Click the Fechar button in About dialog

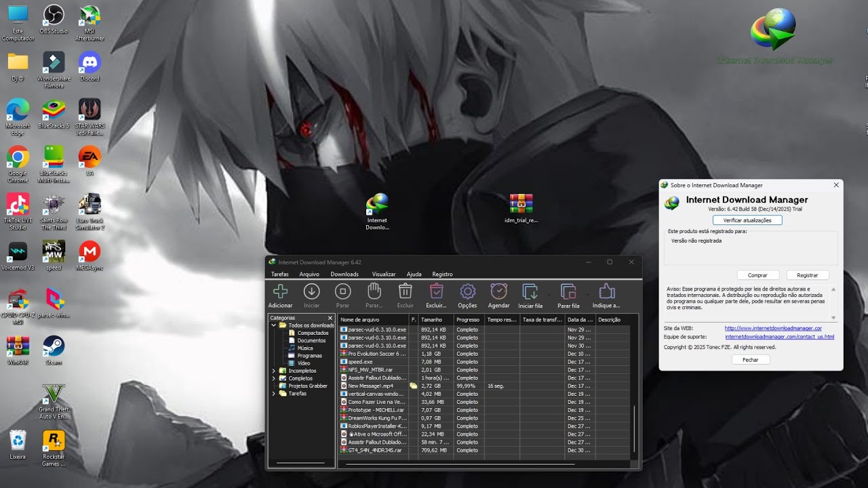[751, 360]
